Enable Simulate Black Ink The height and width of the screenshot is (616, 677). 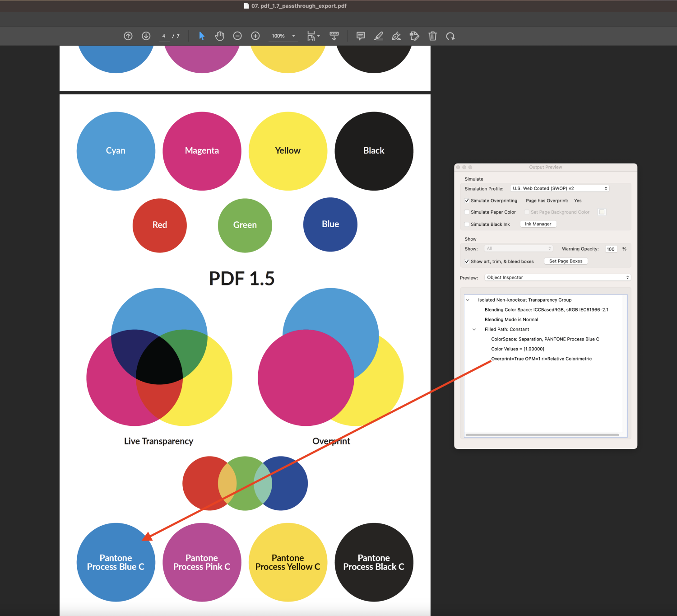467,224
